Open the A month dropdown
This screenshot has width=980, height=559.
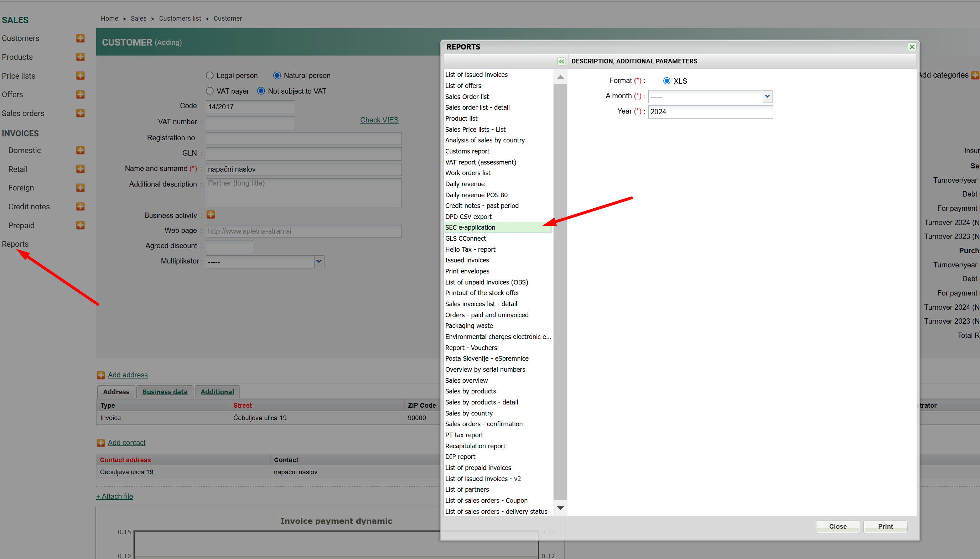[x=767, y=96]
